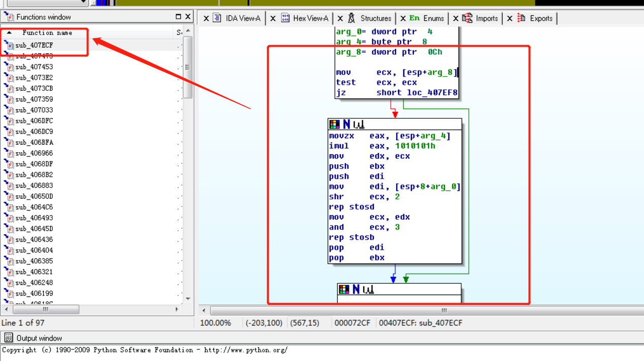Image resolution: width=644 pixels, height=361 pixels.
Task: Switch to the Imports tab
Action: (x=487, y=18)
